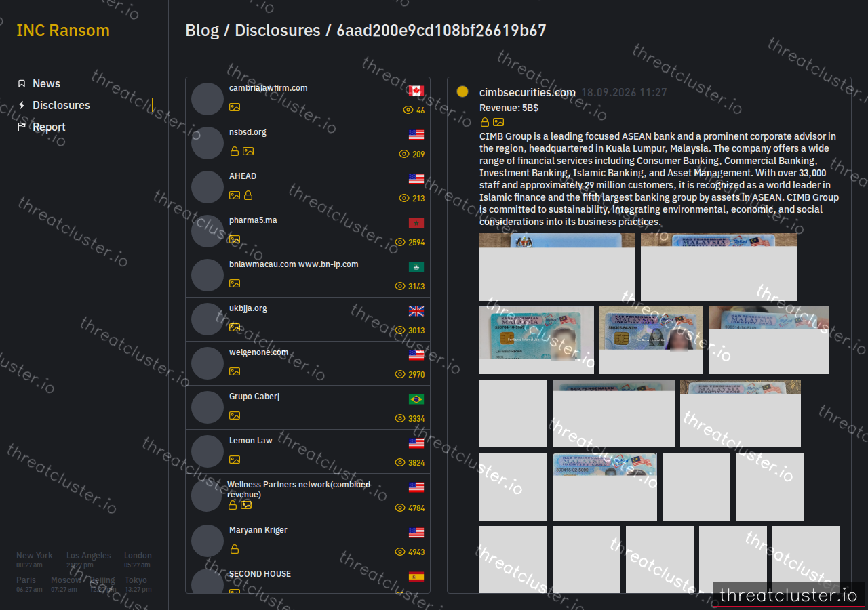Open Wellness Partners network entry
868x610 pixels.
[x=308, y=496]
